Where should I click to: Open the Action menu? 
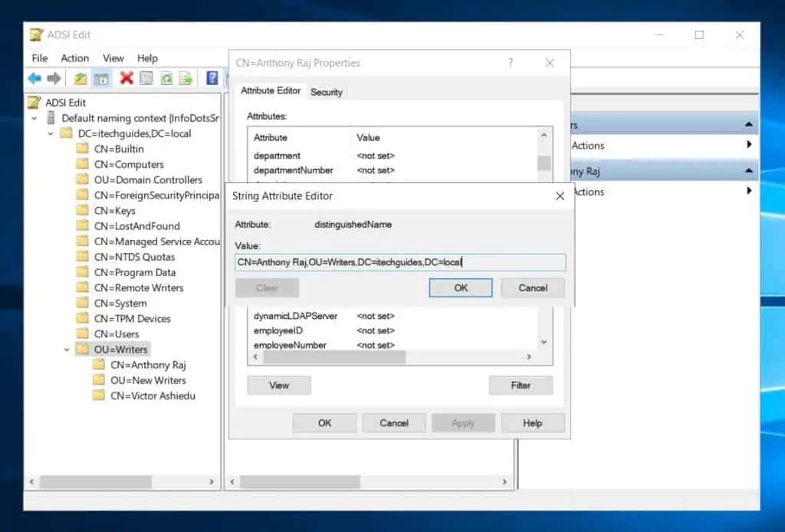tap(74, 58)
